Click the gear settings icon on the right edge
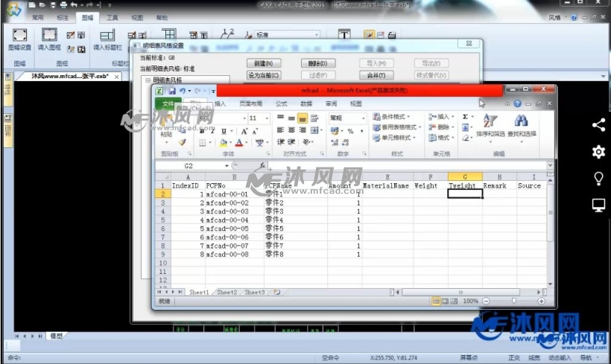 click(598, 152)
